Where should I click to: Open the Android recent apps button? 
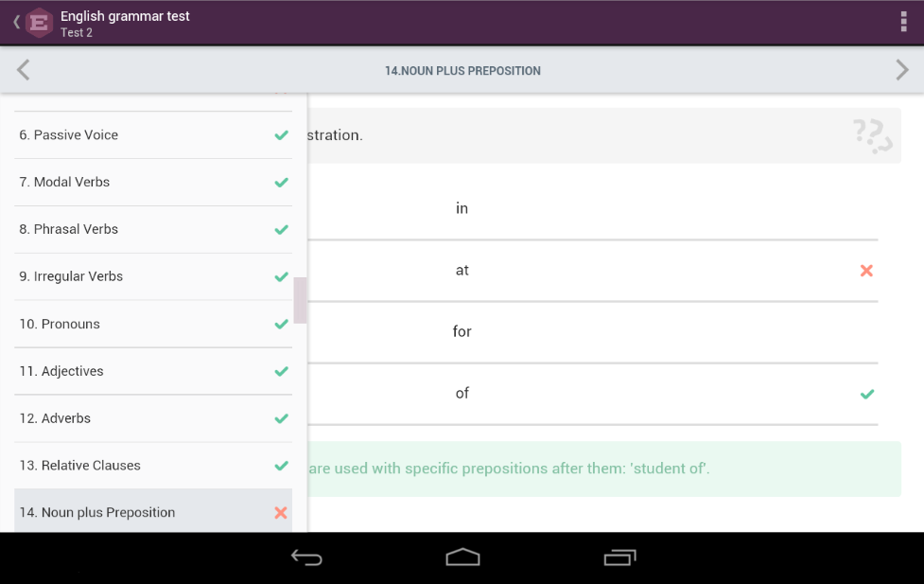pos(619,557)
